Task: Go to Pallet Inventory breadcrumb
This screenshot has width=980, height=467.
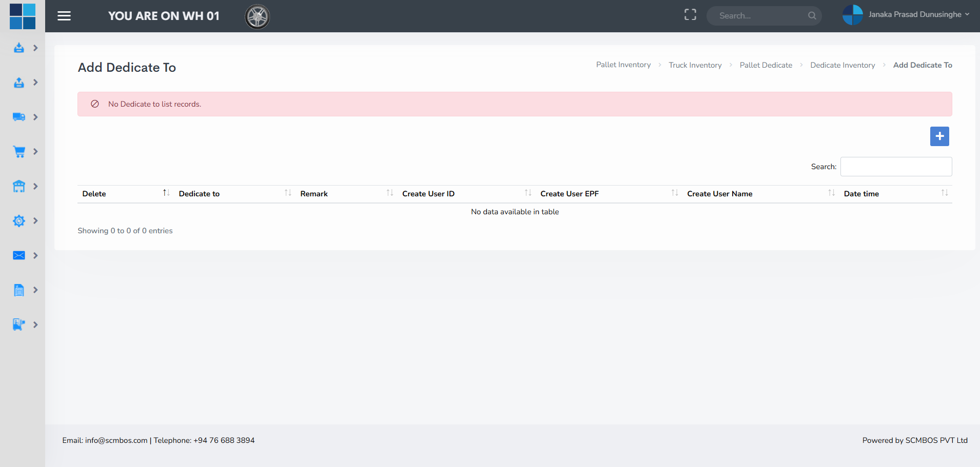Action: click(623, 65)
